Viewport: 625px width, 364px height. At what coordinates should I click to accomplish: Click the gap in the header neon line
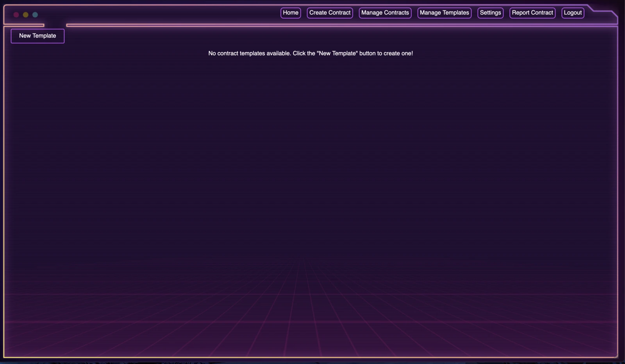pos(55,25)
